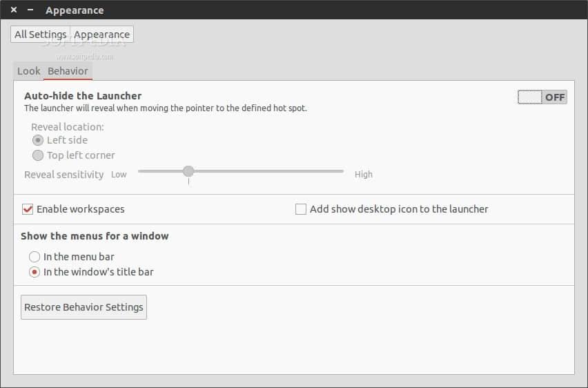Click the Reveal sensitivity slider handle
This screenshot has height=388, width=588.
click(x=188, y=171)
